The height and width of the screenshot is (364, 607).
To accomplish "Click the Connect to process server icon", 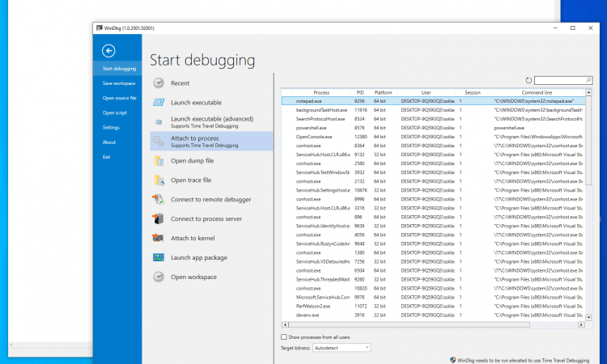I will click(x=159, y=218).
